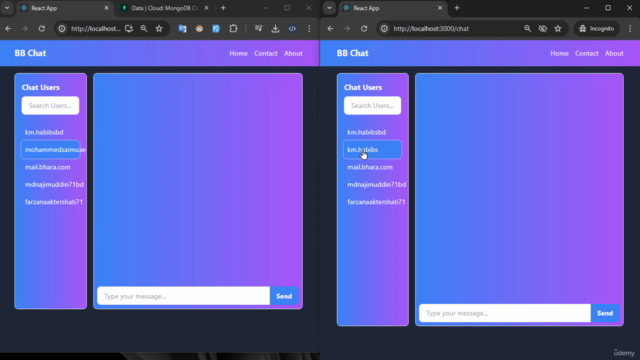640x360 pixels.
Task: Click the Incognito badge
Action: pyautogui.click(x=597, y=29)
